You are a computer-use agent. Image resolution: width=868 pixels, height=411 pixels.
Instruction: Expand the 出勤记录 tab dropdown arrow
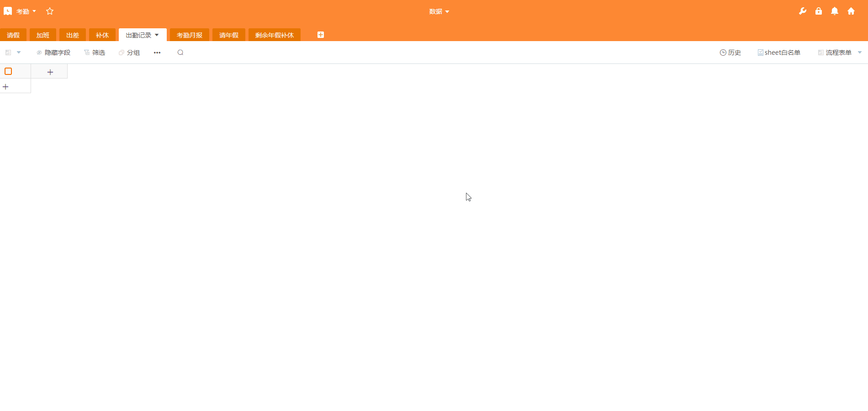(157, 35)
